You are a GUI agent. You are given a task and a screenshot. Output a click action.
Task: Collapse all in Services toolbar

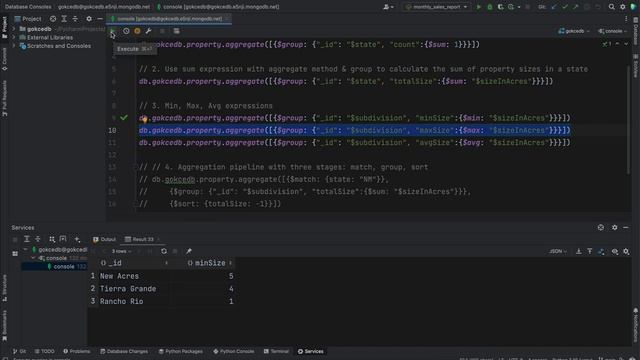point(38,239)
